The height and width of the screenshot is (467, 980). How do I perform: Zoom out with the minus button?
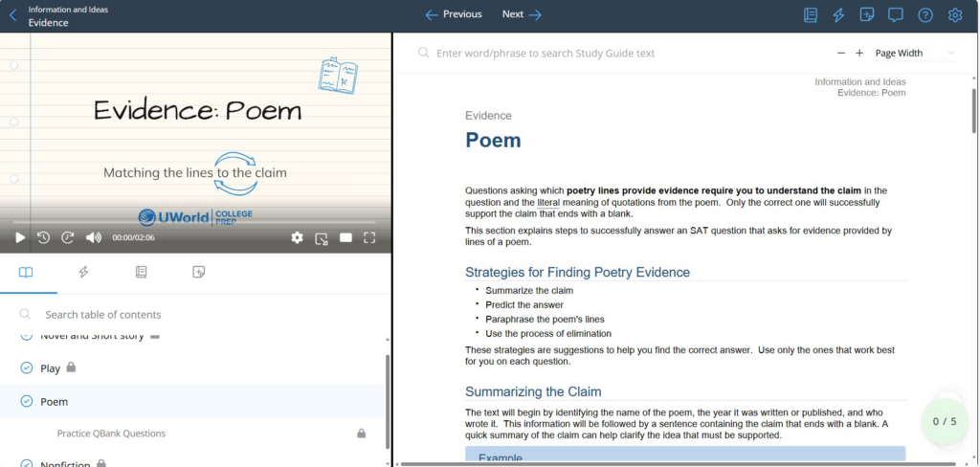(841, 54)
